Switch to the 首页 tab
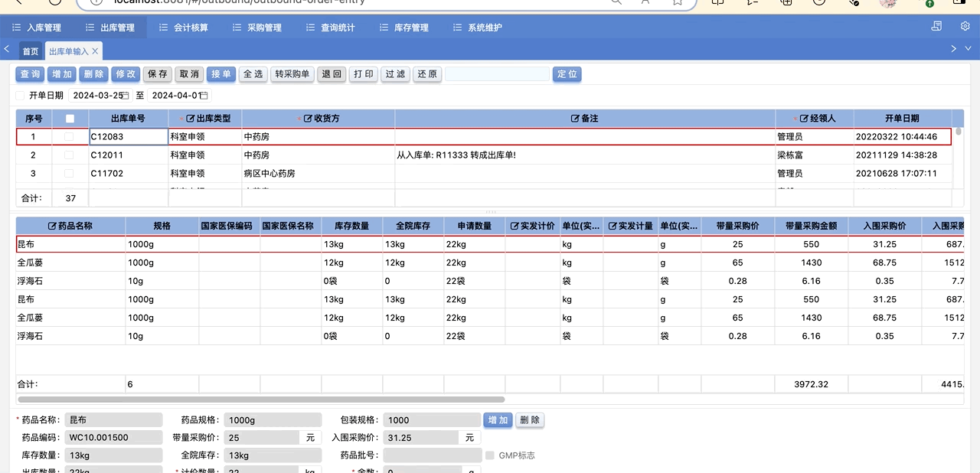980x473 pixels. [x=31, y=51]
